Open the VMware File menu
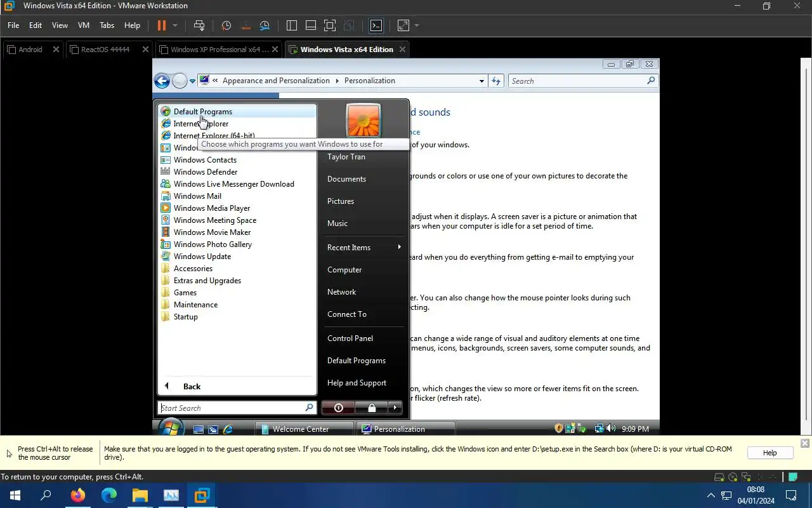Screen dimensions: 812x508 [13, 25]
